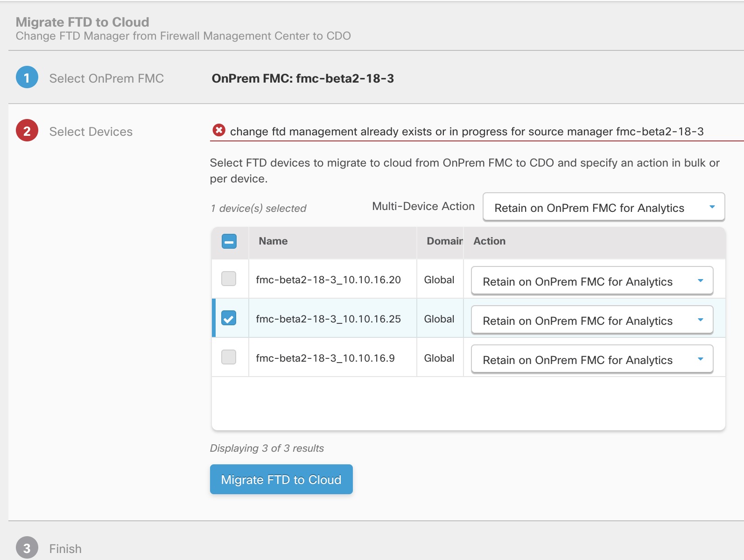Click the '1 device(s) selected' text

click(x=259, y=208)
